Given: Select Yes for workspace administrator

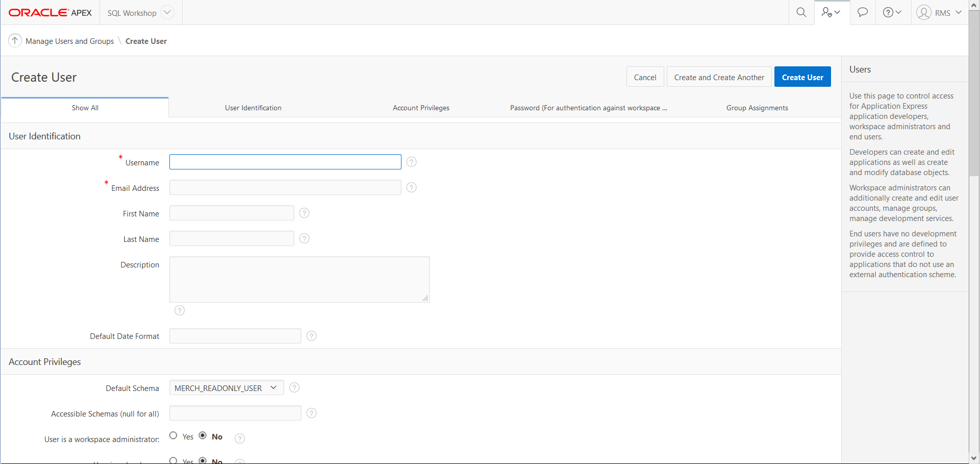Looking at the screenshot, I should pos(173,435).
